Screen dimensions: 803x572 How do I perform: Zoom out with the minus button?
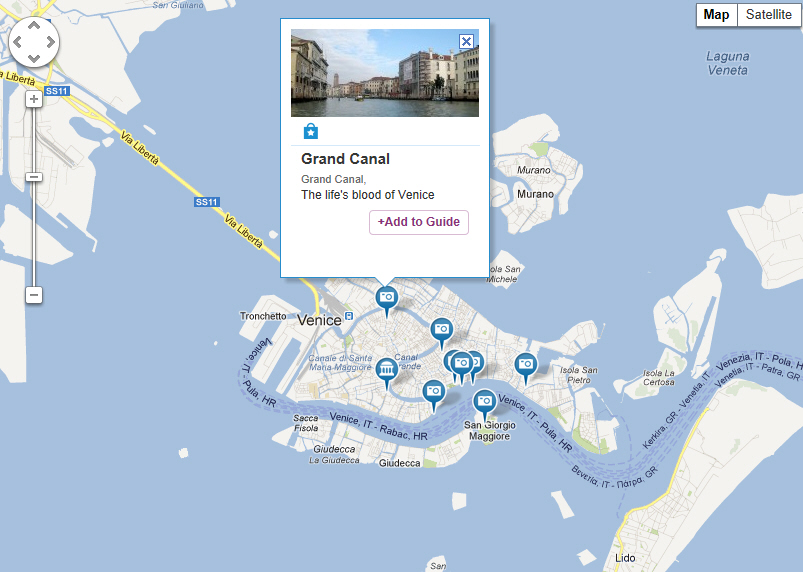tap(34, 295)
